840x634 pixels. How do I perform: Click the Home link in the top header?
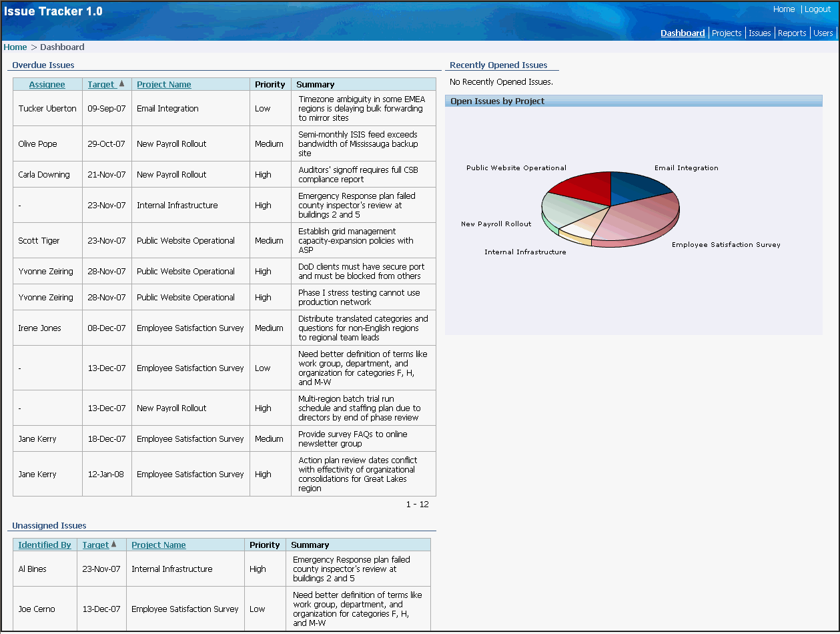(784, 9)
